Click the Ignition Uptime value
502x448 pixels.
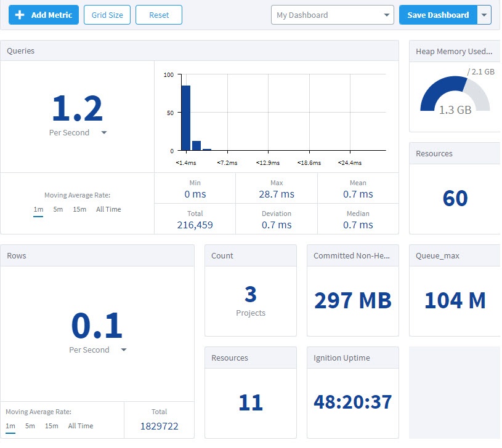tap(352, 402)
